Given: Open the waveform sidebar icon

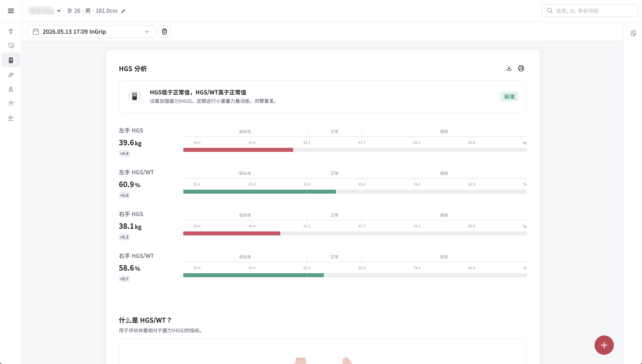Looking at the screenshot, I should 11,118.
